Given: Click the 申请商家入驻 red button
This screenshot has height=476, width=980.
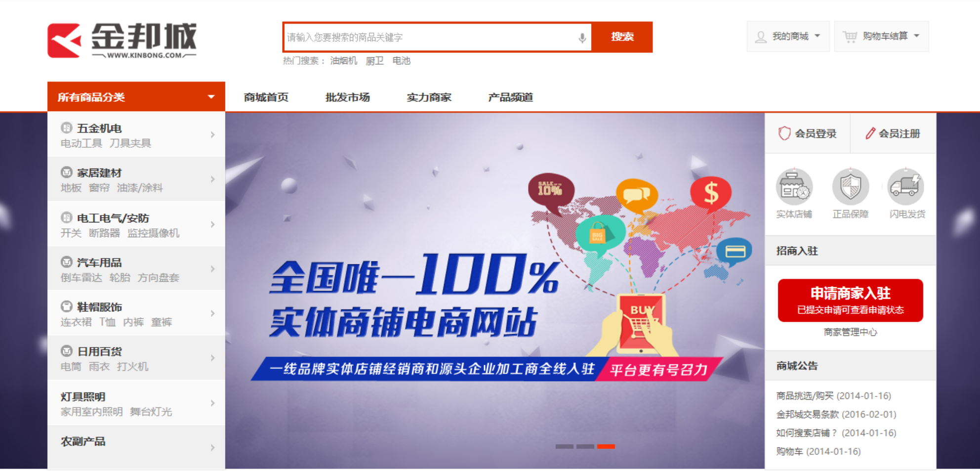Looking at the screenshot, I should [x=850, y=301].
